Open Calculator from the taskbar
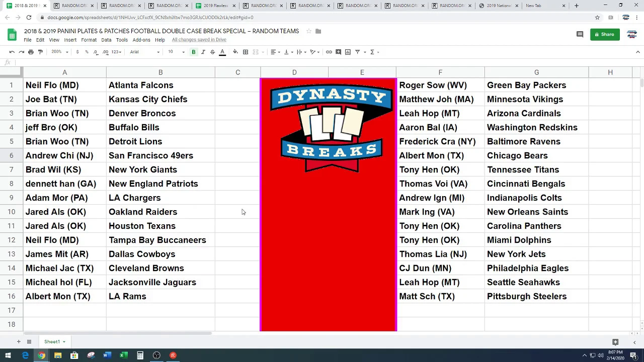The image size is (644, 362). pos(140,355)
